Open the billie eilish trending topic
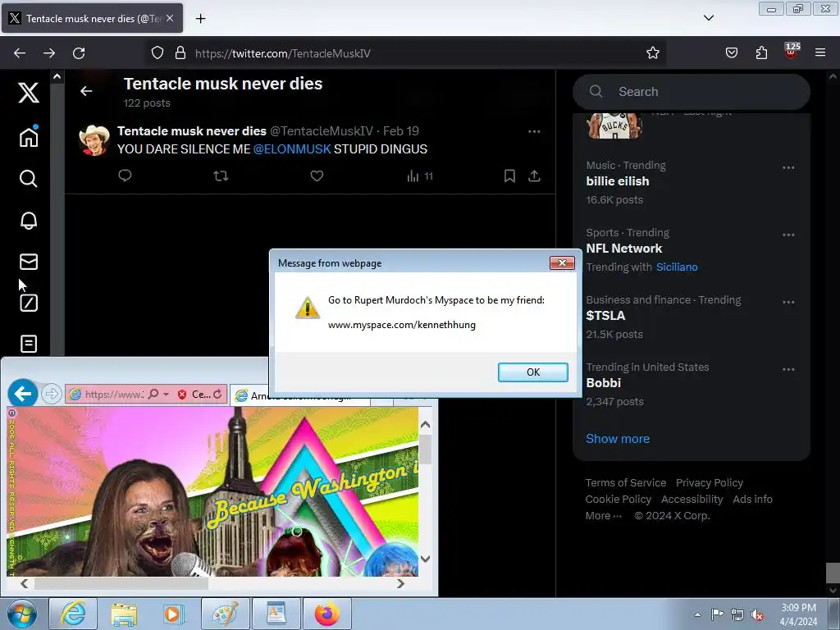The height and width of the screenshot is (630, 840). click(618, 181)
